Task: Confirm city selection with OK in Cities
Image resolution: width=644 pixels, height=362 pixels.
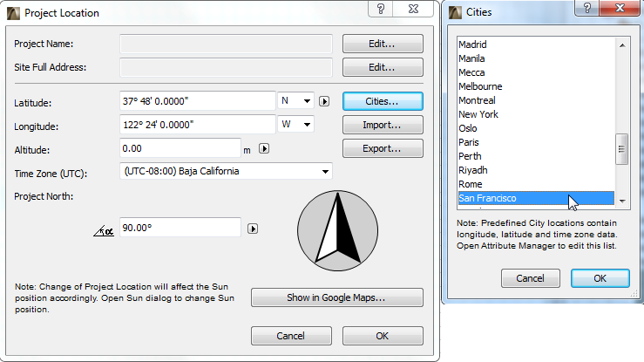Action: [x=600, y=278]
